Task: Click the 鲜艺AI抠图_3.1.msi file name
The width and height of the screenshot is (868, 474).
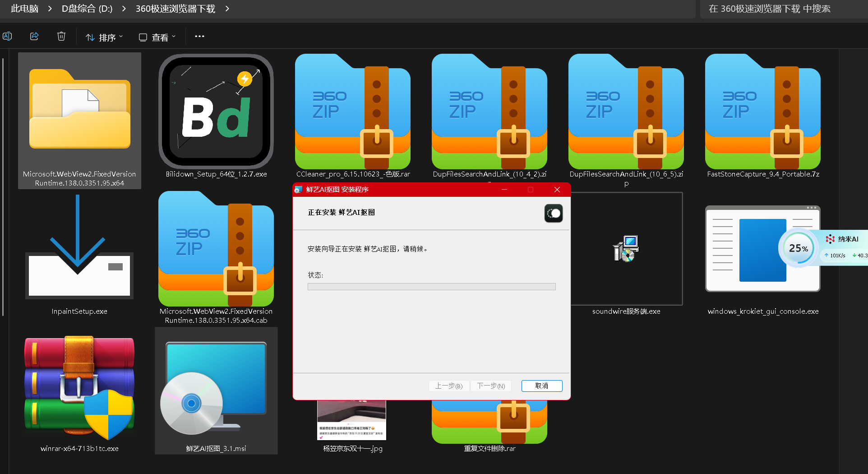Action: (x=216, y=448)
